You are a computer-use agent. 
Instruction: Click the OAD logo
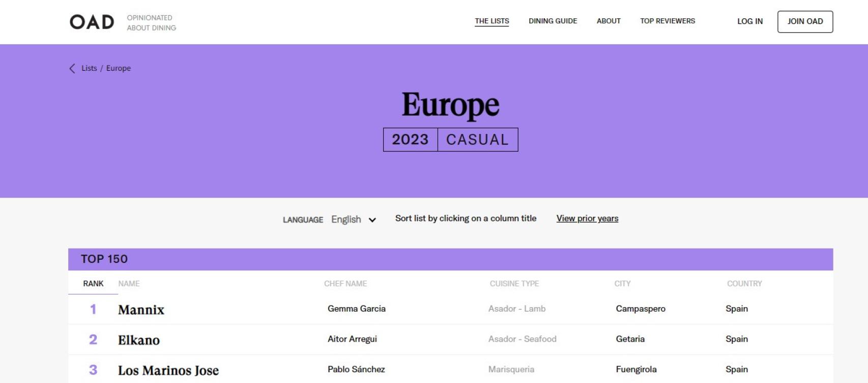[92, 22]
